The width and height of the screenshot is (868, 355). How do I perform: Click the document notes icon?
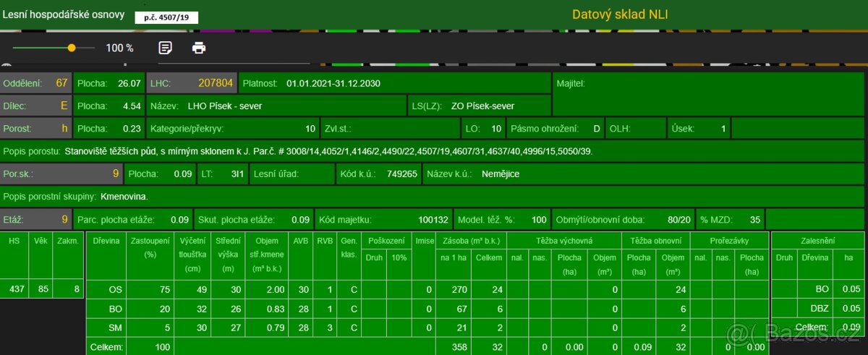point(166,48)
